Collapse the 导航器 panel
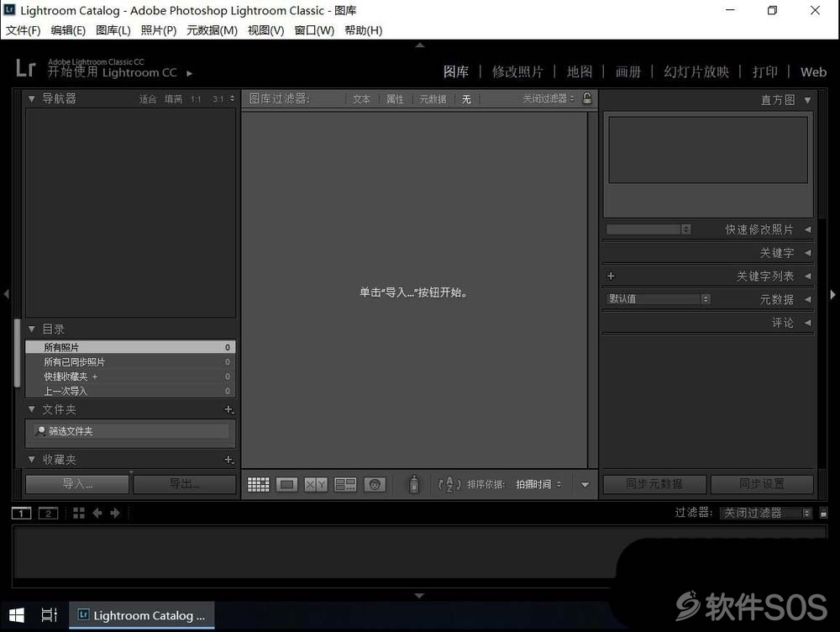This screenshot has width=840, height=632. click(32, 98)
